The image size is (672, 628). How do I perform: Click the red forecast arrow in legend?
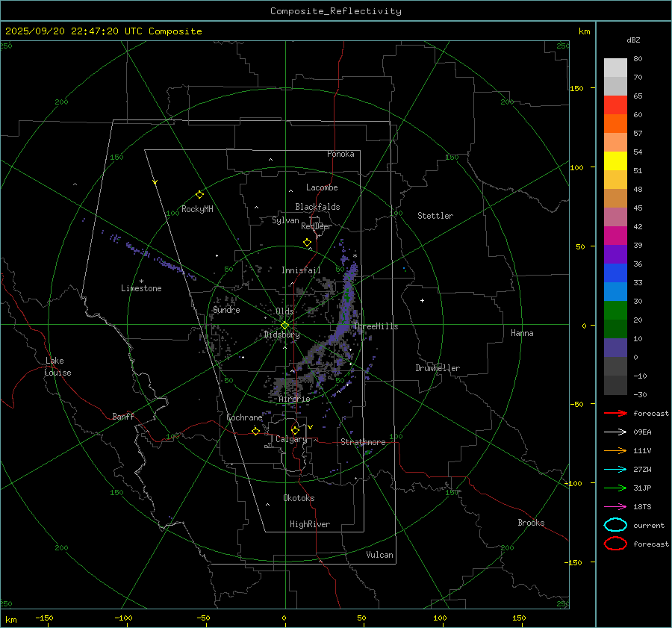[x=615, y=413]
